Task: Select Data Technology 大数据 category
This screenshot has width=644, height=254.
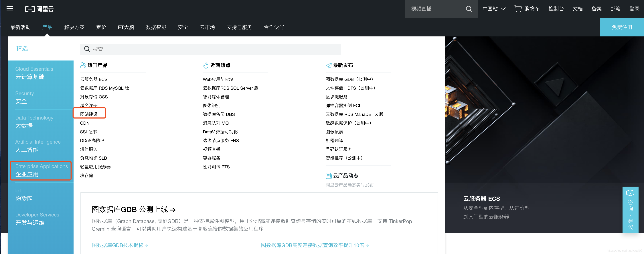Action: pos(41,122)
